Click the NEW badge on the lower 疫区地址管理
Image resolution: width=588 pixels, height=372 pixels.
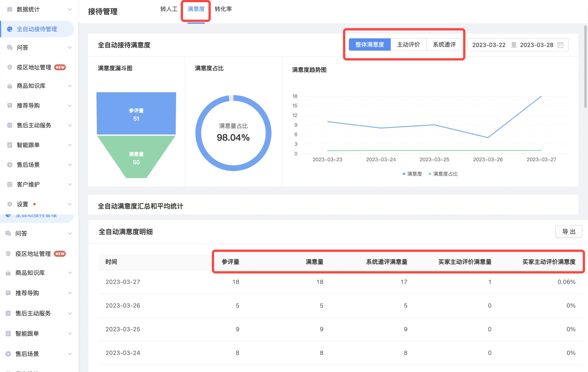60,254
